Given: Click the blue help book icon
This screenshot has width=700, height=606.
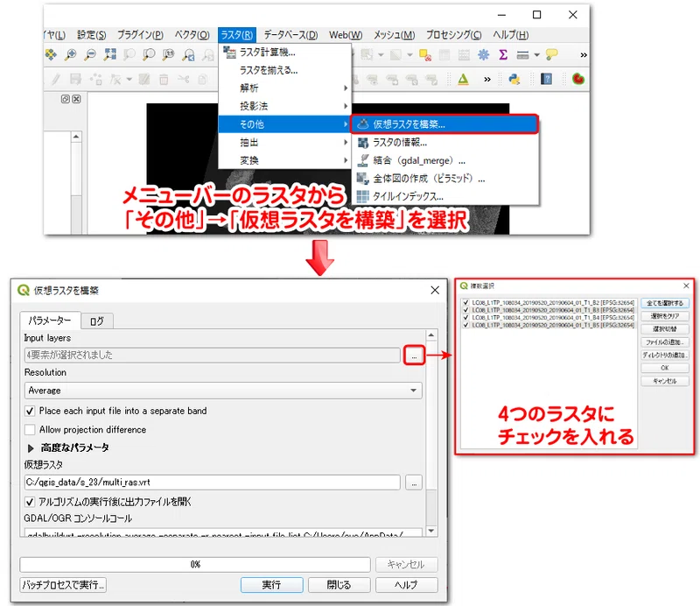Looking at the screenshot, I should 546,80.
